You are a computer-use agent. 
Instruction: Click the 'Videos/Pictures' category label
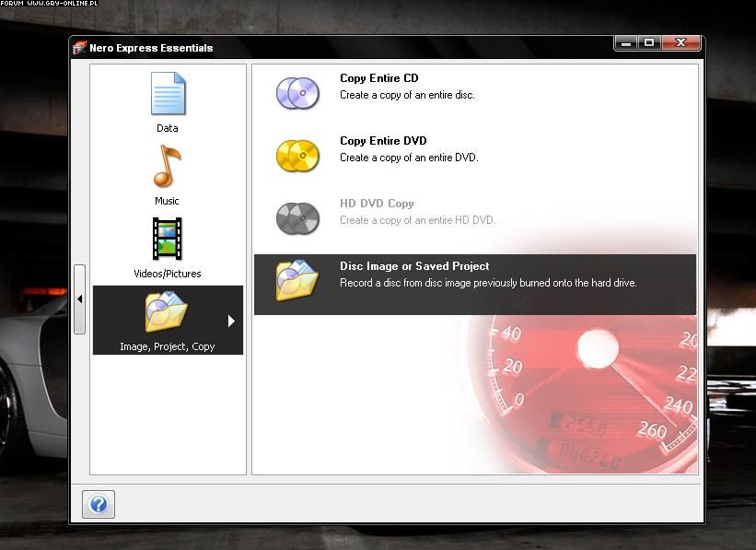(168, 274)
